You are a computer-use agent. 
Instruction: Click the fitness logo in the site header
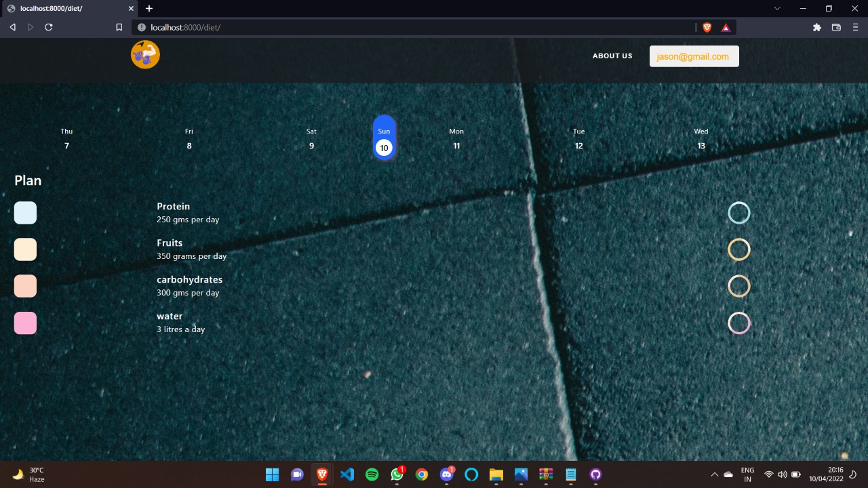tap(145, 54)
